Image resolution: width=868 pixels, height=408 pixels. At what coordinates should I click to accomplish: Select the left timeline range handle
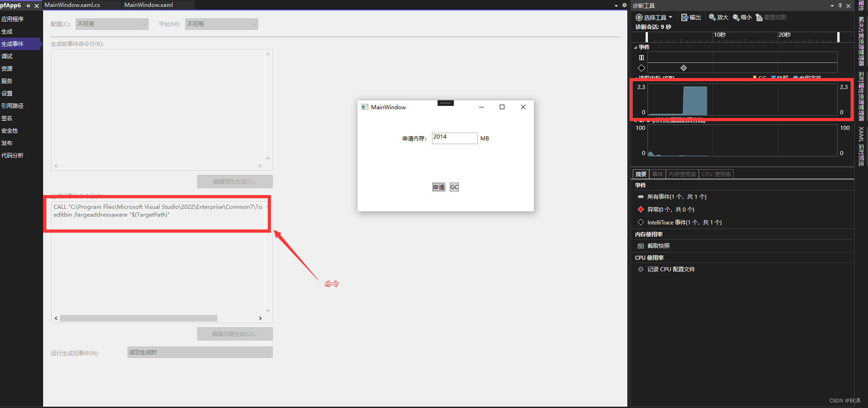coord(647,37)
